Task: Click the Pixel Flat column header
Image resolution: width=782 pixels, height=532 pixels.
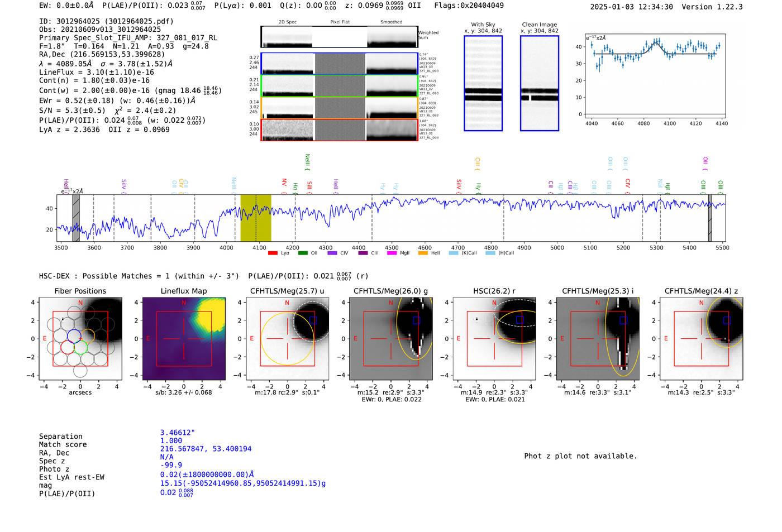Action: [x=340, y=22]
